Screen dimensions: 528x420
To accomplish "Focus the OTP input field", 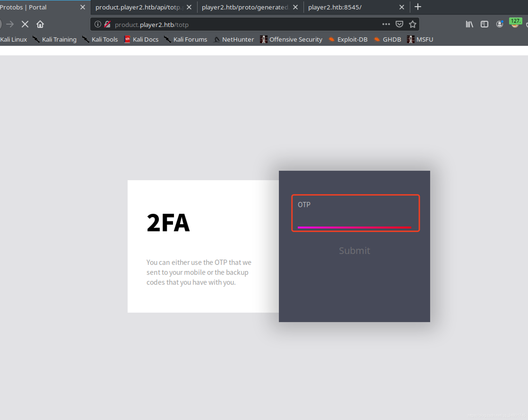I will (354, 216).
